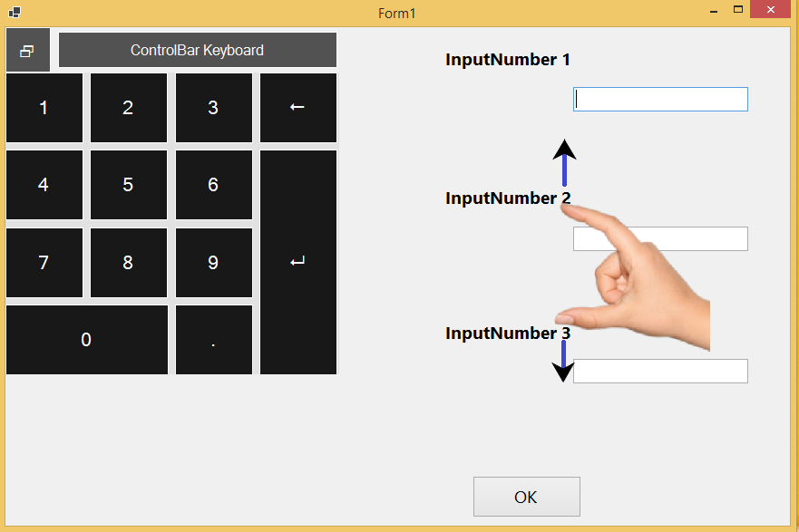Hit the 5 key on numeric keypad
799x532 pixels.
[128, 185]
